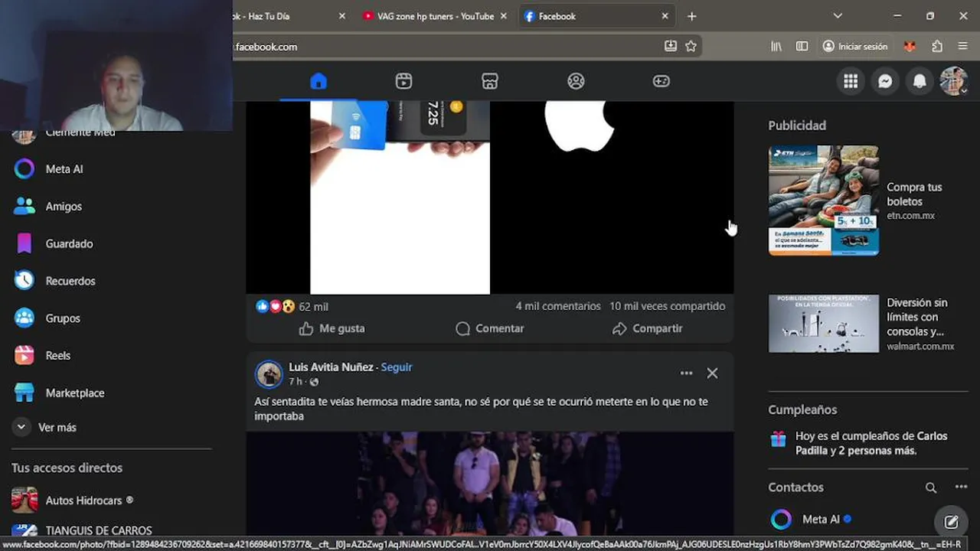Open Contactos options three-dot menu
Image resolution: width=980 pixels, height=551 pixels.
pyautogui.click(x=961, y=487)
